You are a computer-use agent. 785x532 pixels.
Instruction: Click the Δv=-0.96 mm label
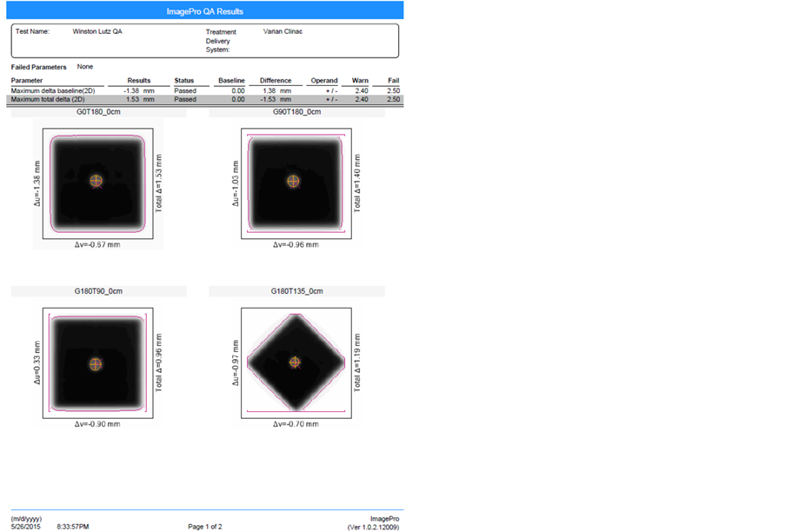point(296,245)
